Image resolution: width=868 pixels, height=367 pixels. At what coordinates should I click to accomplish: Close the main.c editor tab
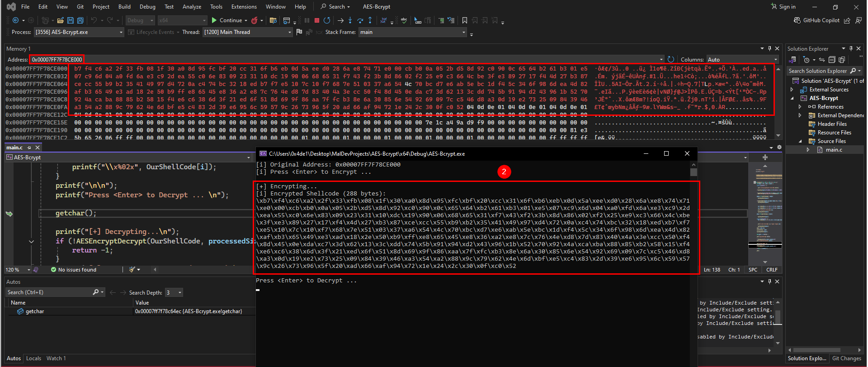click(x=38, y=148)
